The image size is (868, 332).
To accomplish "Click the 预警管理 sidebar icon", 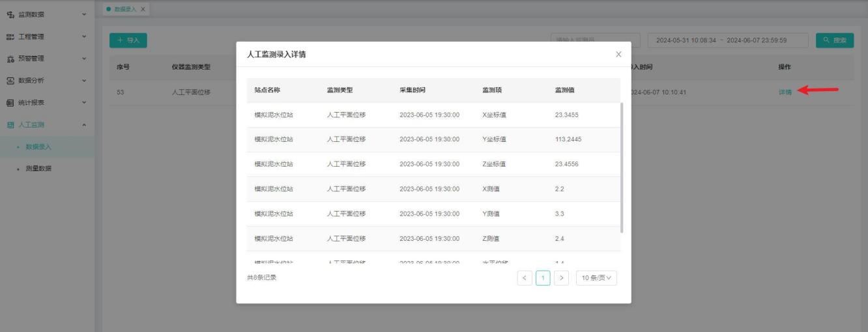I will (10, 59).
